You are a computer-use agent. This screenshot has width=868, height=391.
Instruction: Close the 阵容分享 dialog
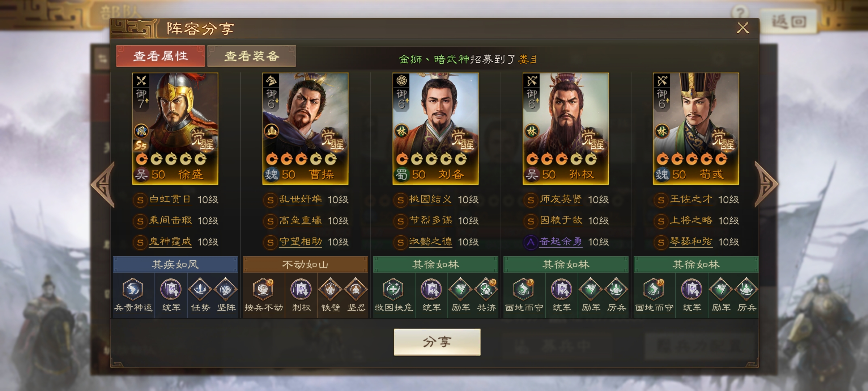[x=743, y=28]
